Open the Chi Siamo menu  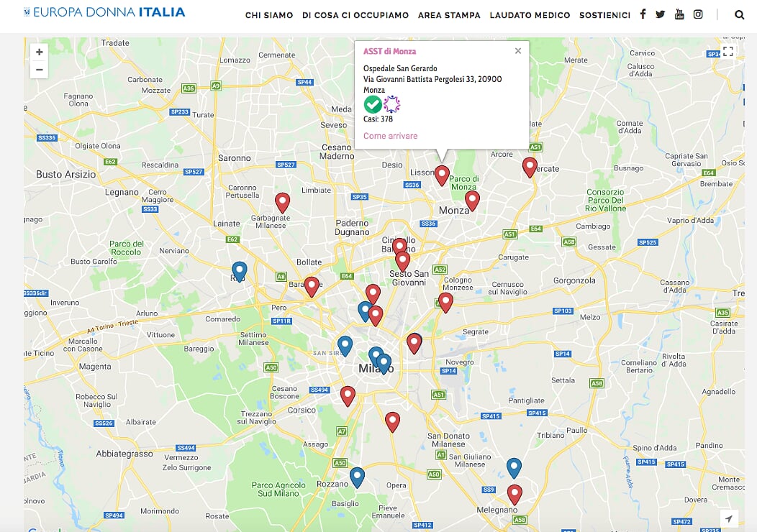coord(269,15)
